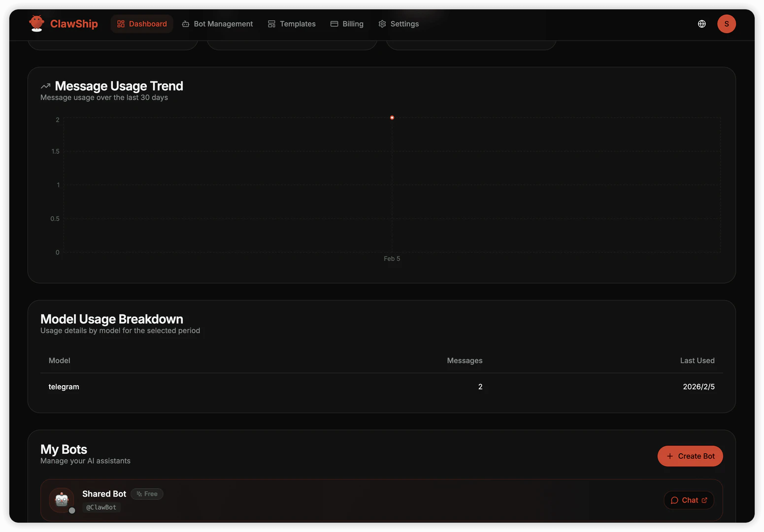Click the trend arrow icon beside Message Usage Trend
The height and width of the screenshot is (532, 764).
[45, 86]
